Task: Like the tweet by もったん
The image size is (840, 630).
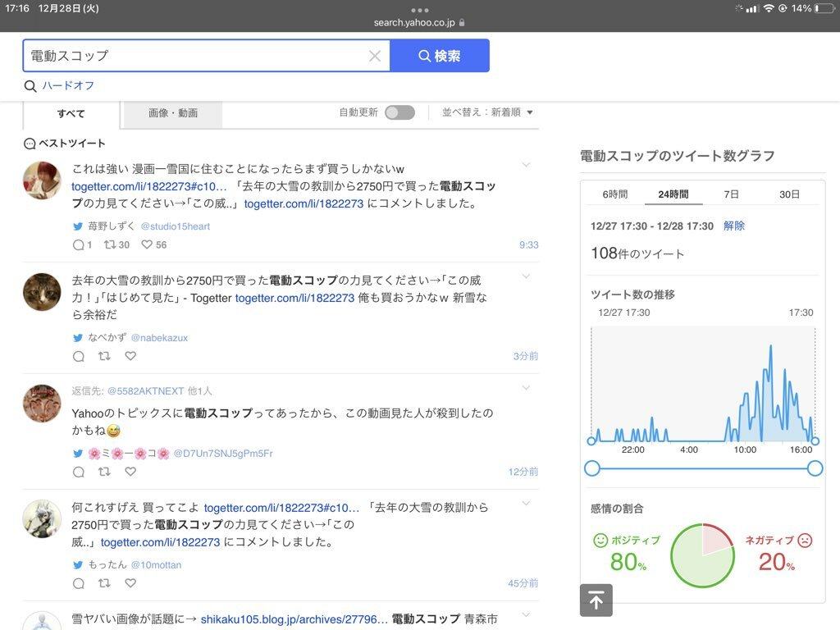Action: click(x=130, y=583)
